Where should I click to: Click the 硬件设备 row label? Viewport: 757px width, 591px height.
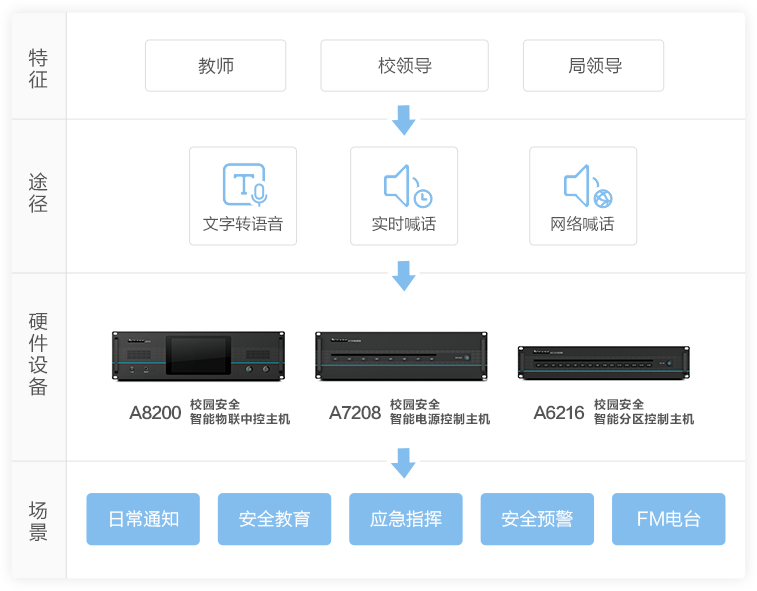tap(38, 354)
